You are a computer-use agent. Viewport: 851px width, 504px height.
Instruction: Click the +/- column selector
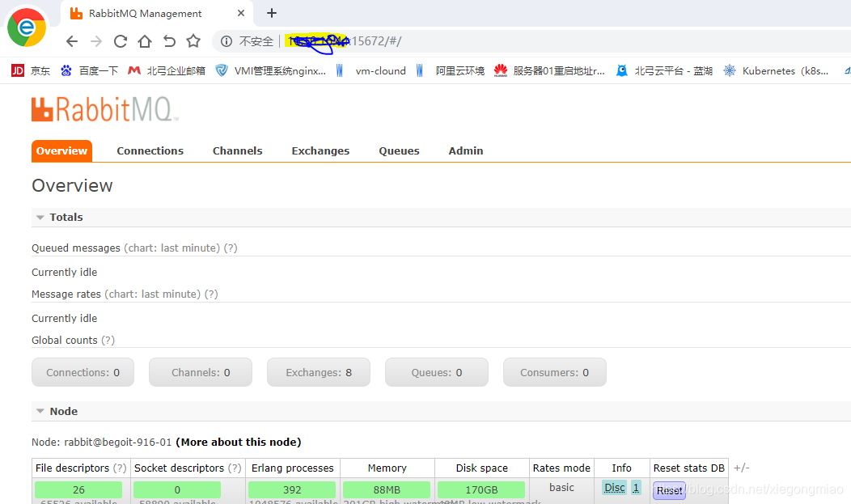[741, 467]
